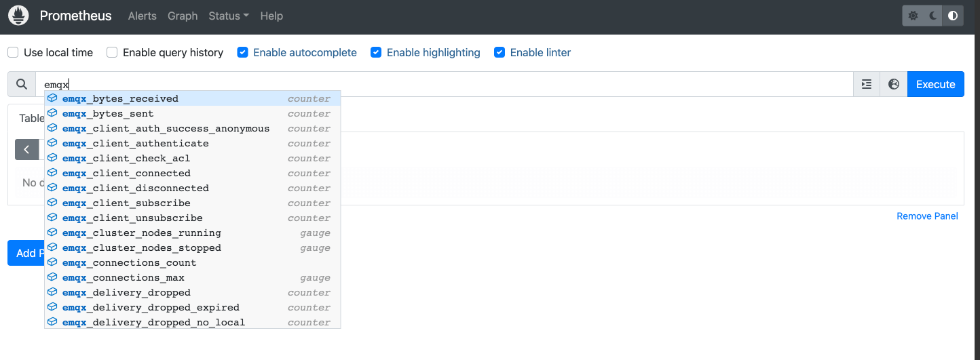Select the auto contrast theme icon
This screenshot has height=360, width=980.
click(953, 16)
